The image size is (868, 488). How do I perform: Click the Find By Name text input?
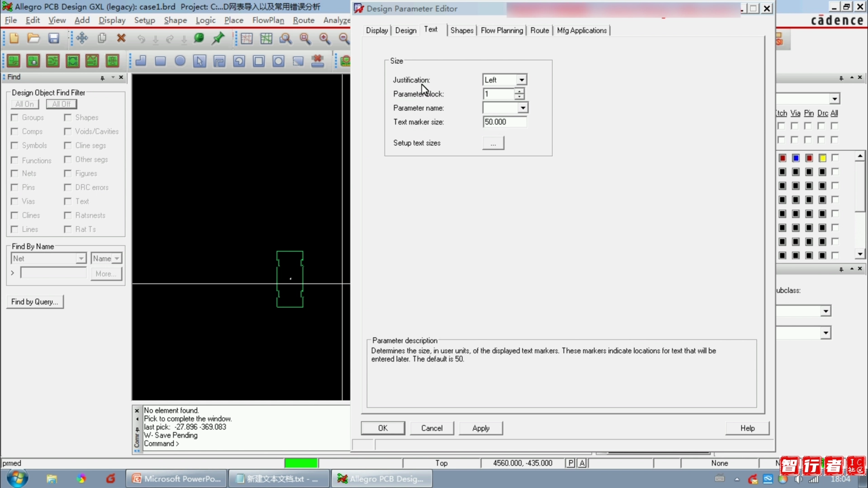[53, 273]
